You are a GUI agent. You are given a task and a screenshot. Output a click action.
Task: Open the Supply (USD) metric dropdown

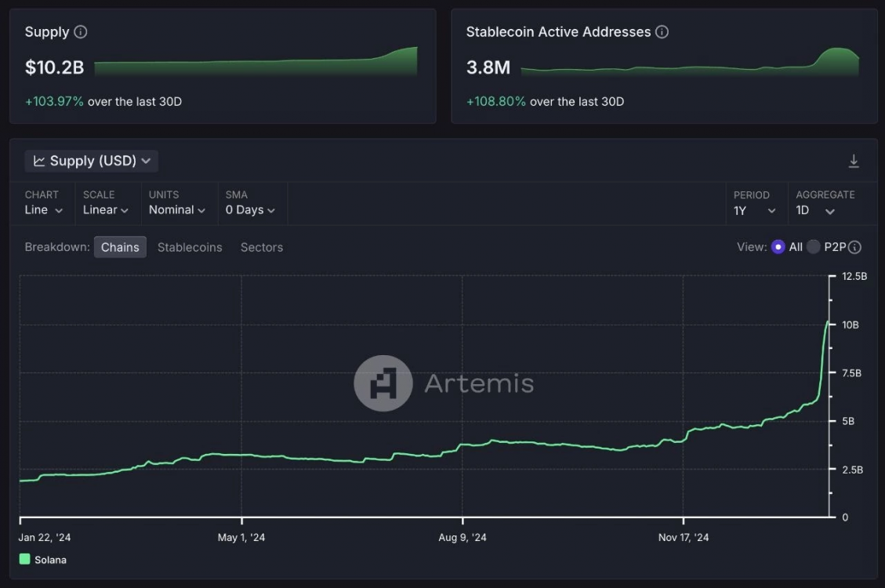click(92, 161)
